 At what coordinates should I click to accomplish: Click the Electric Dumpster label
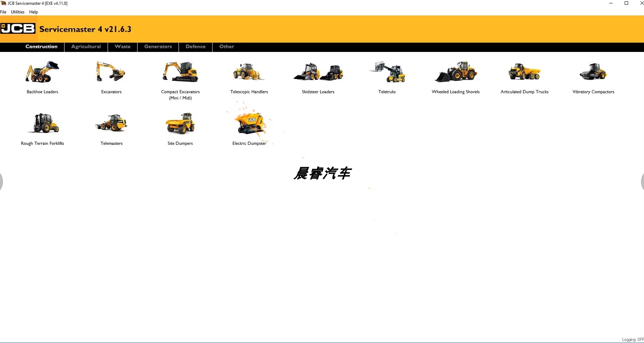(249, 143)
